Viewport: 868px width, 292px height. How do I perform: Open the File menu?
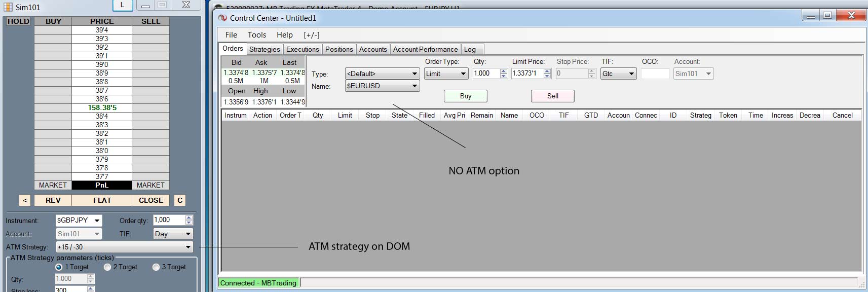pyautogui.click(x=231, y=35)
